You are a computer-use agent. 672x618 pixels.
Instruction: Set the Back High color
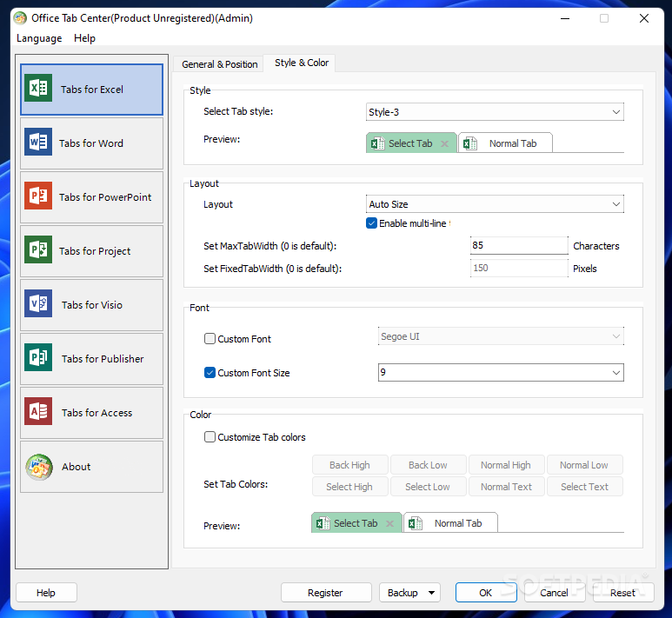point(350,464)
